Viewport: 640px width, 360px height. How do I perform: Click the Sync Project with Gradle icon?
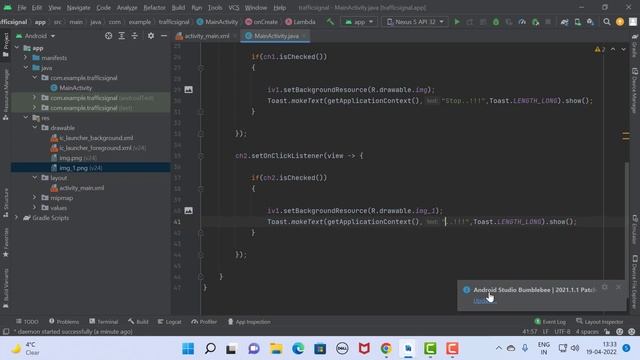[x=564, y=22]
